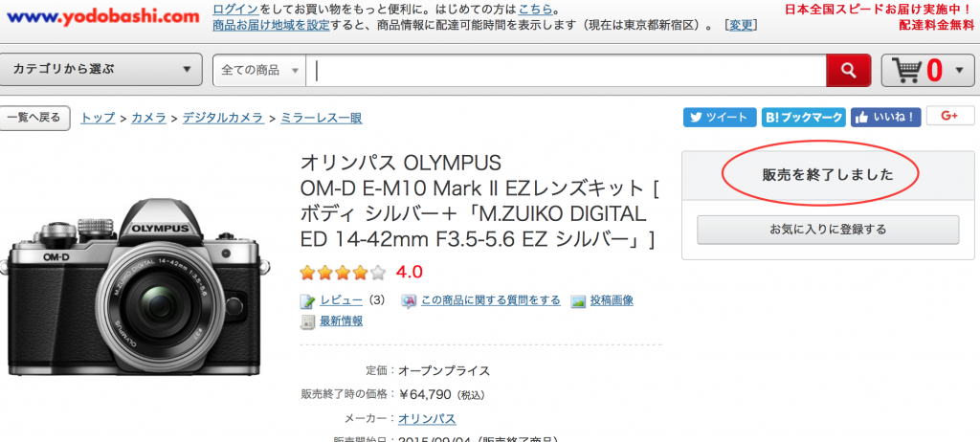This screenshot has height=442, width=980.
Task: Click the red search magnifier button
Action: [x=848, y=70]
